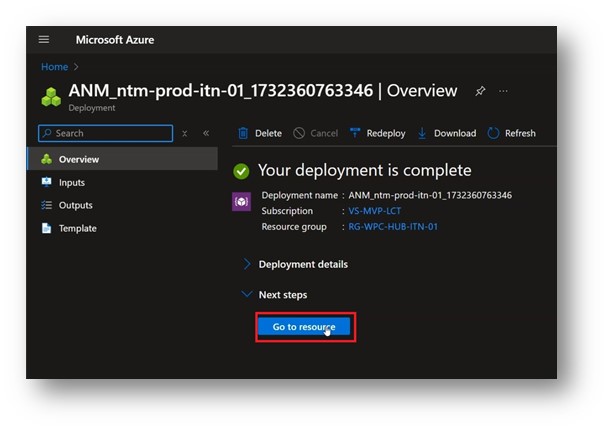Open the VS-MVP-LCT subscription link
Viewport: 609px width, 431px height.
tap(377, 211)
